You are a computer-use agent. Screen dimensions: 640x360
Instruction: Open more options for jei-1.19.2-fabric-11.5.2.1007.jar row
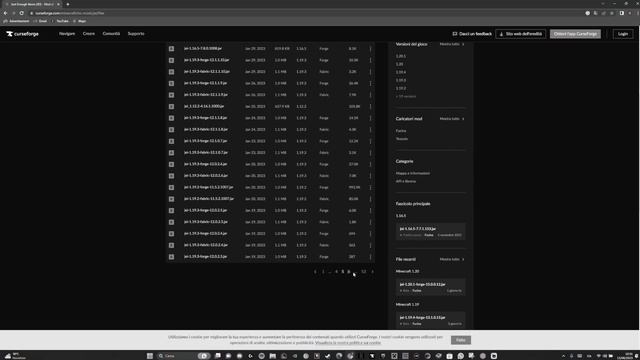[370, 199]
